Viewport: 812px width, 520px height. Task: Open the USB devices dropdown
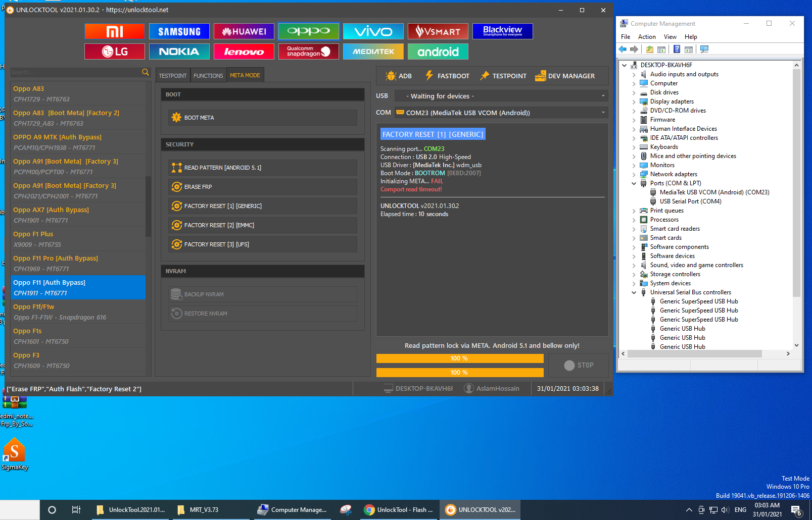pos(501,96)
